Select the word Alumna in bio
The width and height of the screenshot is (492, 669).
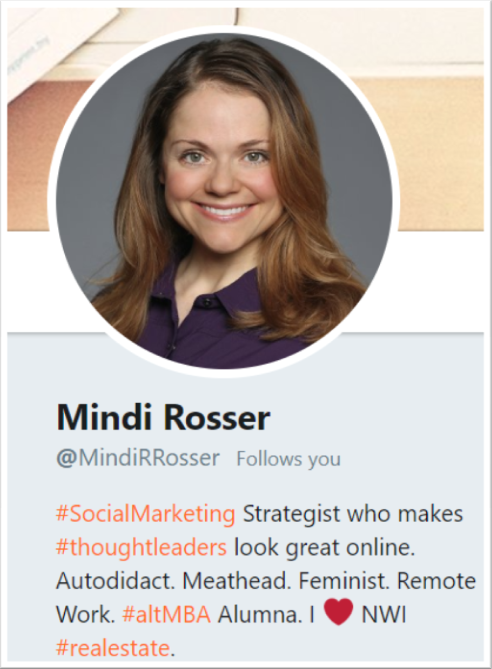point(259,615)
